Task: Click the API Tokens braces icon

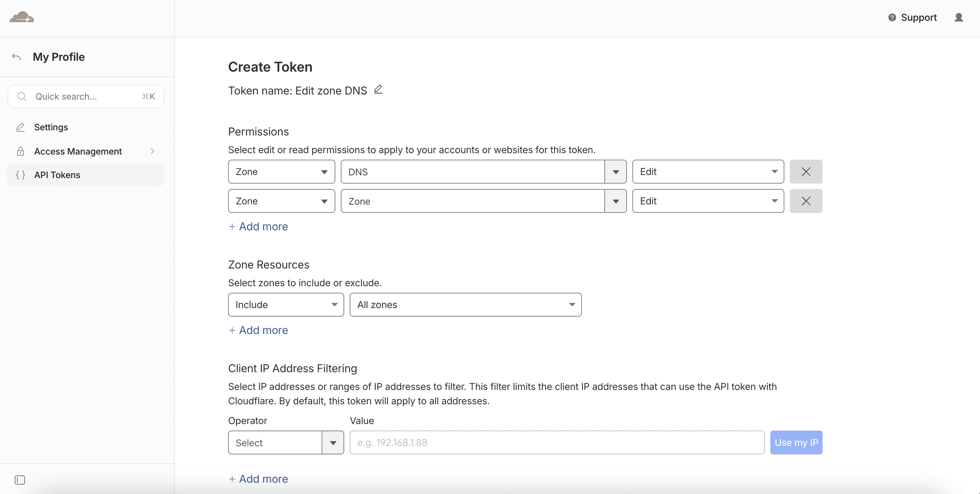Action: [20, 175]
